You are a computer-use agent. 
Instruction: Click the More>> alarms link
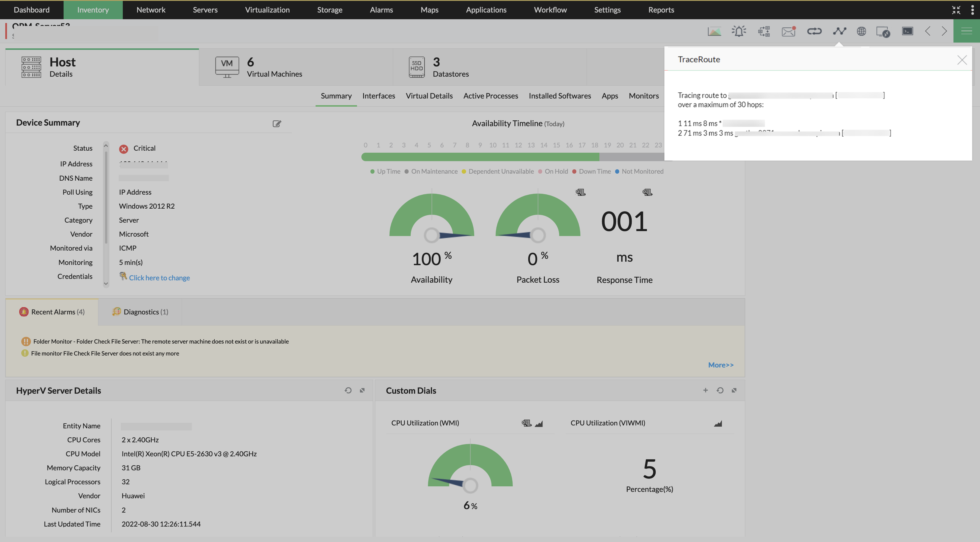(x=720, y=365)
